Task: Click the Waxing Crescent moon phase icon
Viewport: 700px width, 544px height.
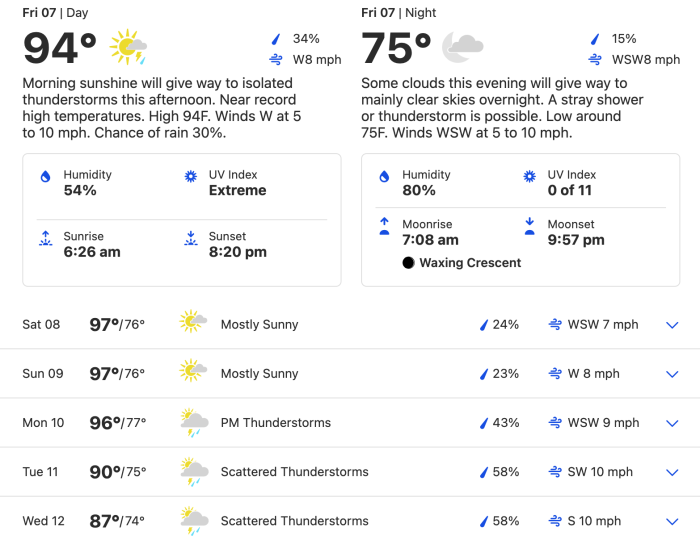Action: coord(408,262)
